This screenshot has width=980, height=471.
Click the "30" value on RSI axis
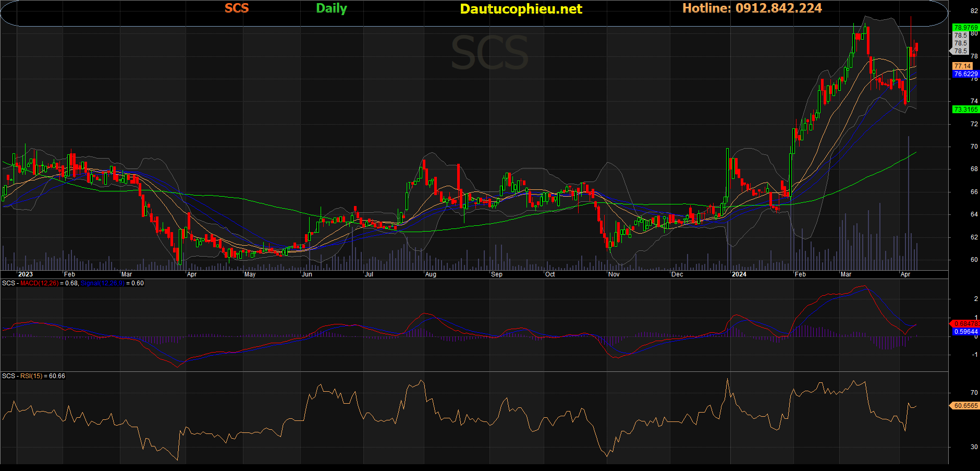tap(974, 447)
